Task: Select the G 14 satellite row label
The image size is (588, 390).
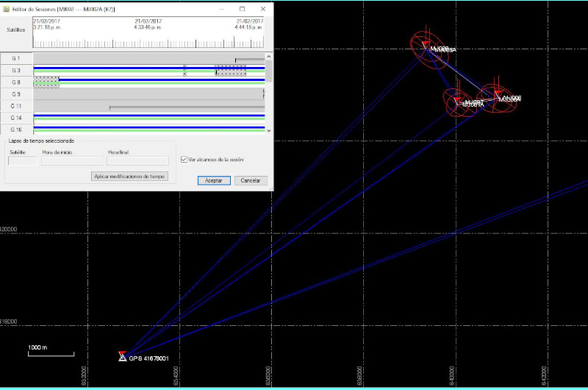Action: pos(16,118)
